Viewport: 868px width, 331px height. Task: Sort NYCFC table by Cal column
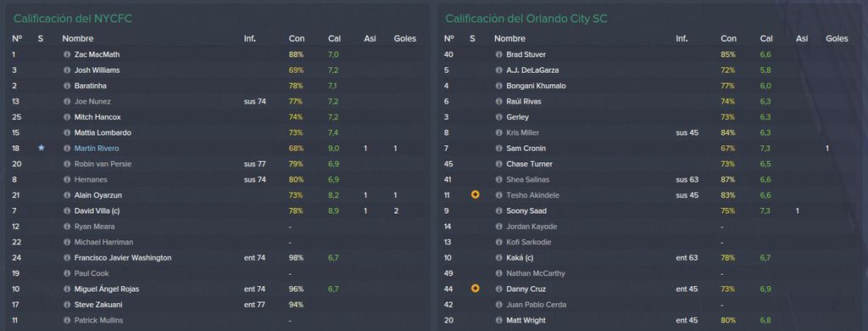[334, 39]
